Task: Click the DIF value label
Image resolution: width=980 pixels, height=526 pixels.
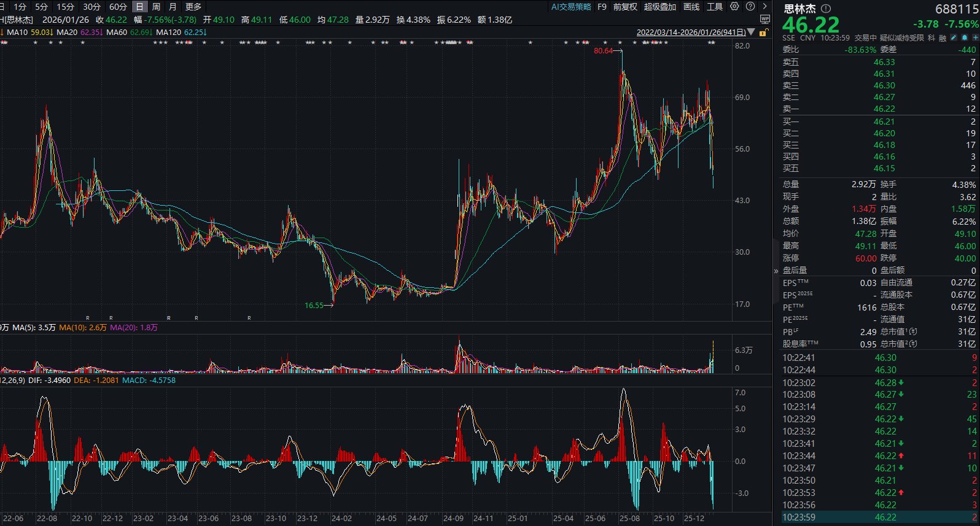Action: (x=50, y=381)
